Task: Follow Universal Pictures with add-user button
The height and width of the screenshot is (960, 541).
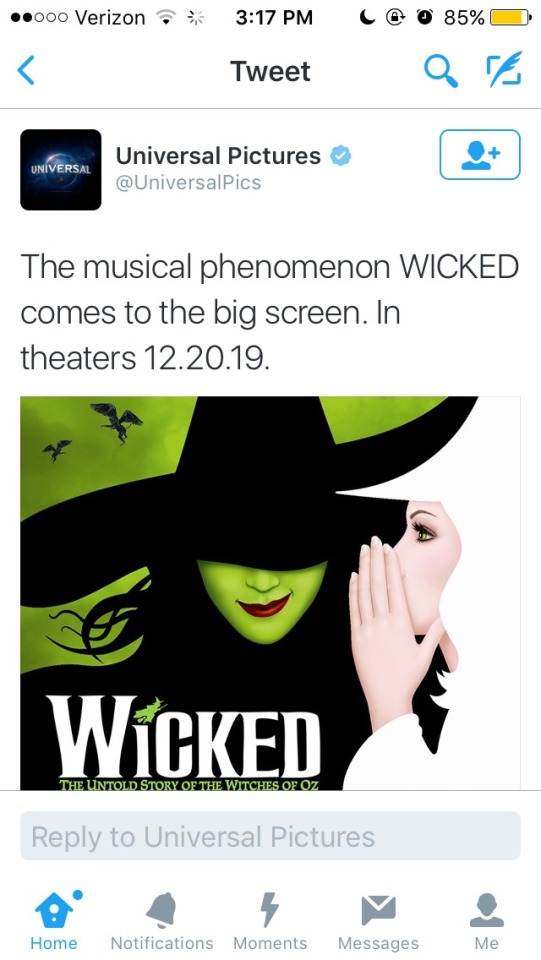Action: coord(480,154)
